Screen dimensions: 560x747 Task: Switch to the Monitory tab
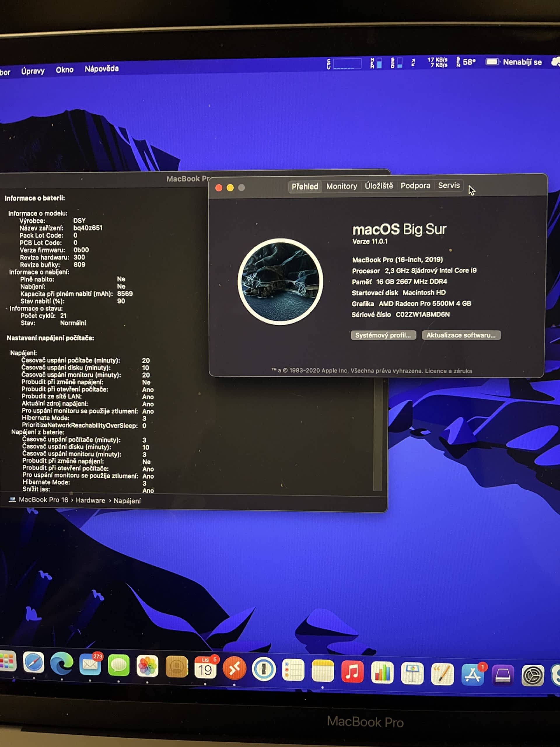pyautogui.click(x=341, y=186)
